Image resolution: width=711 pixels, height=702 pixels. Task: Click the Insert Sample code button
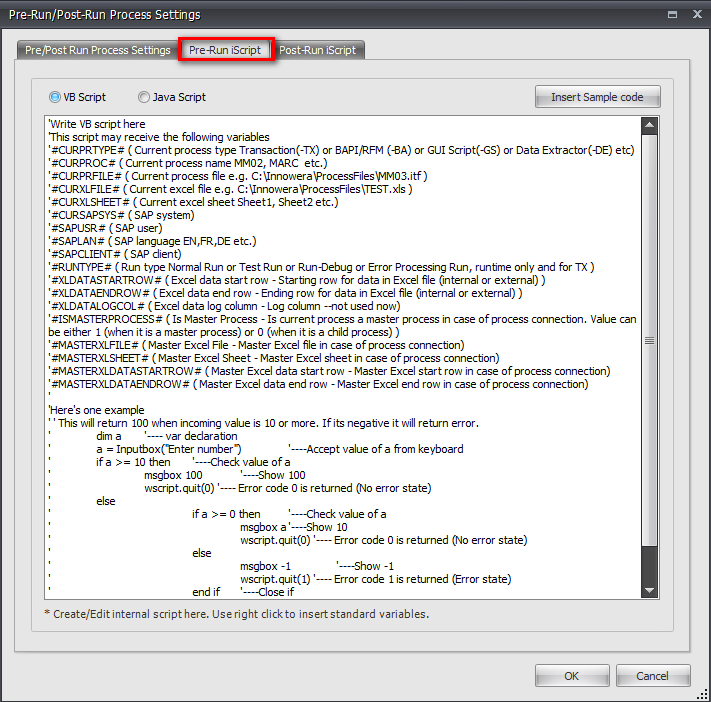[x=597, y=97]
